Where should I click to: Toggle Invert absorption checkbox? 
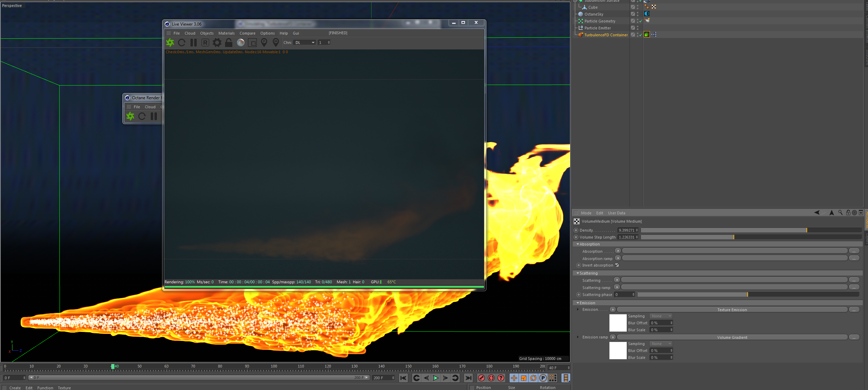(617, 265)
